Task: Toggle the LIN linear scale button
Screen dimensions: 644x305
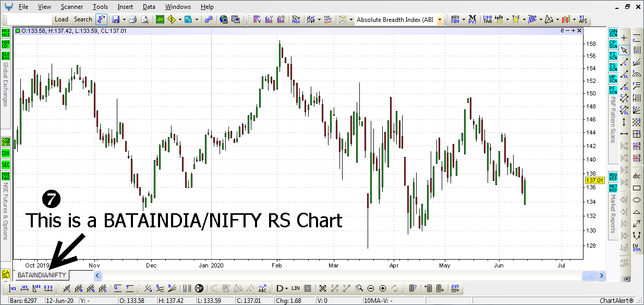Action: pyautogui.click(x=296, y=288)
